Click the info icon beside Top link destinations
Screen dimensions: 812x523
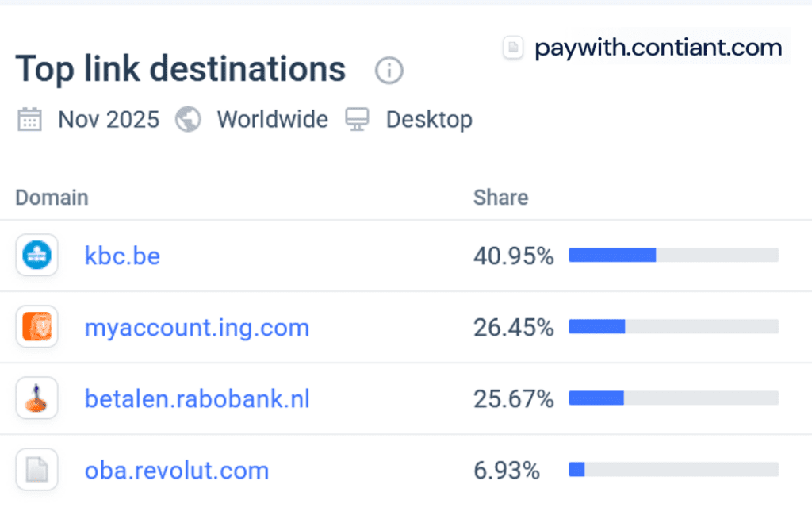coord(389,71)
